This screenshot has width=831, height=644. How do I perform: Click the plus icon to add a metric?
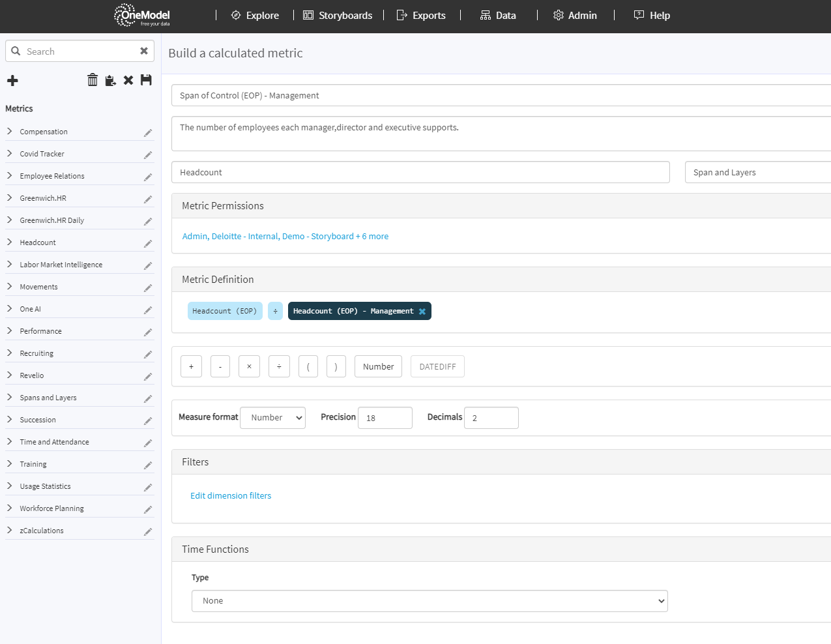[x=12, y=80]
